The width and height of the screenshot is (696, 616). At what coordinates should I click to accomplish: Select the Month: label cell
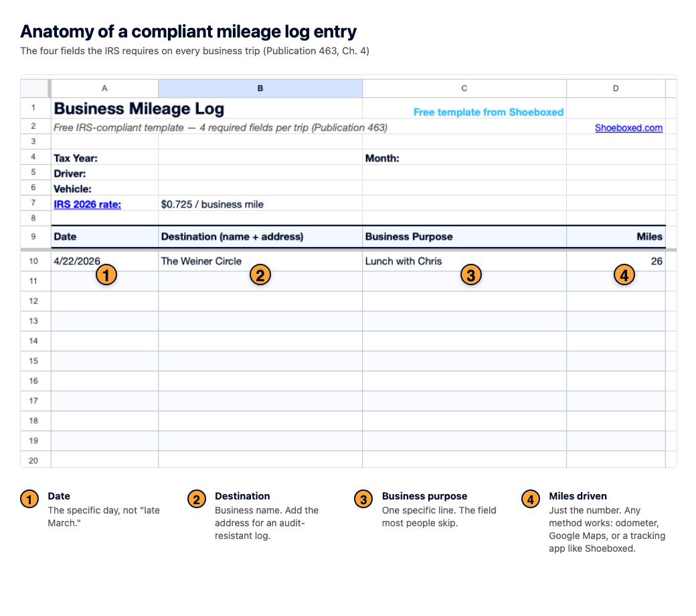464,158
